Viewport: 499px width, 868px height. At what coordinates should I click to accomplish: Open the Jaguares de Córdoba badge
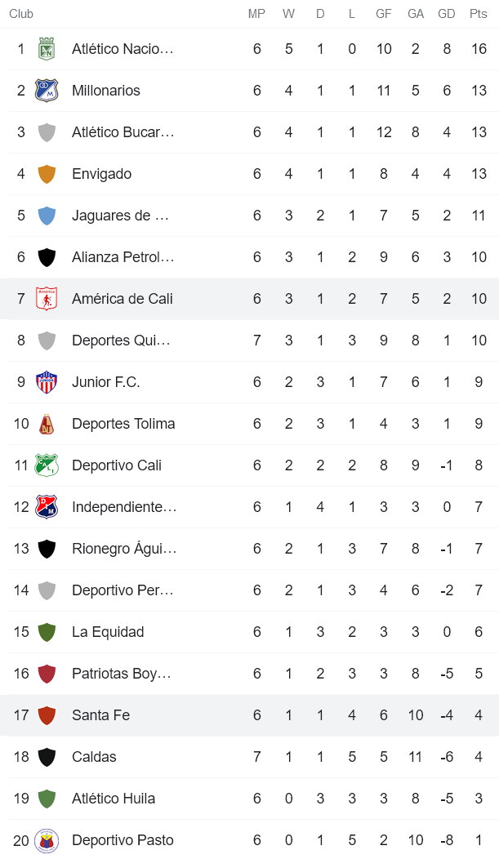tap(47, 215)
